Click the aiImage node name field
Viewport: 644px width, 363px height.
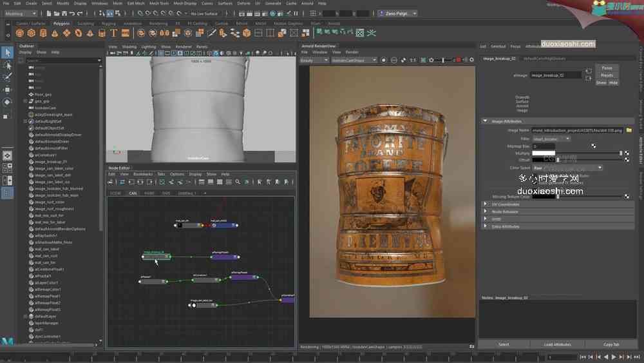click(x=556, y=75)
